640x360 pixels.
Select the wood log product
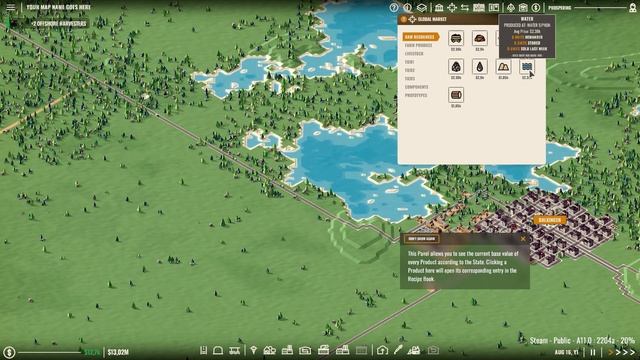(x=456, y=95)
